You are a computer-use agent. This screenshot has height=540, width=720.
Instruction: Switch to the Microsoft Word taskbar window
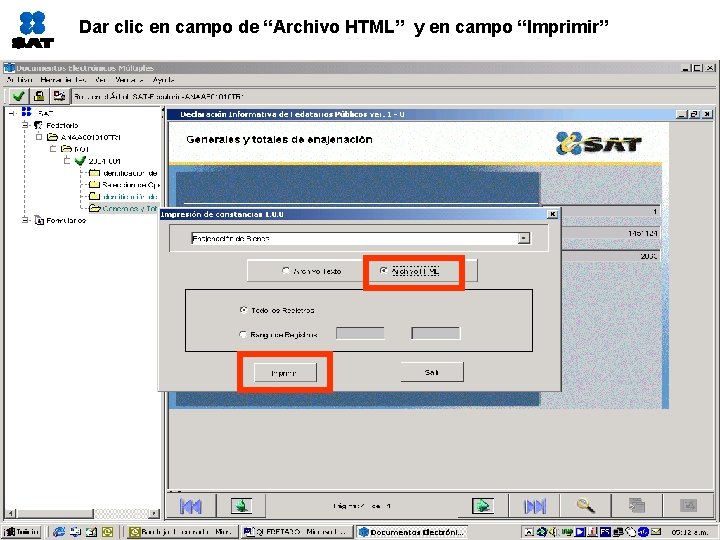pos(297,532)
